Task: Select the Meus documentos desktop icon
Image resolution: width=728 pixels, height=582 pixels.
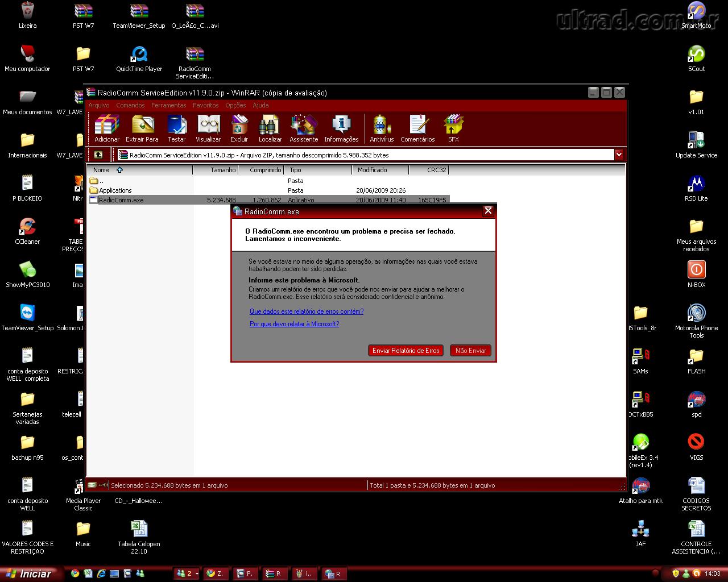Action: coord(27,102)
